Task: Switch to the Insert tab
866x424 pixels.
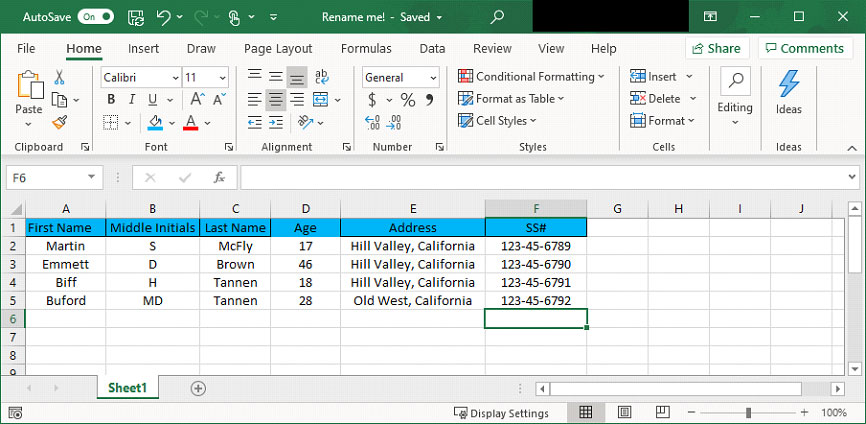Action: tap(144, 49)
